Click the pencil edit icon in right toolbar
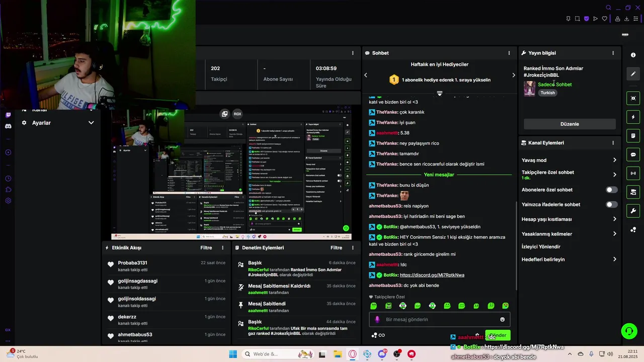Viewport: 644px width, 362px height. pos(633,74)
